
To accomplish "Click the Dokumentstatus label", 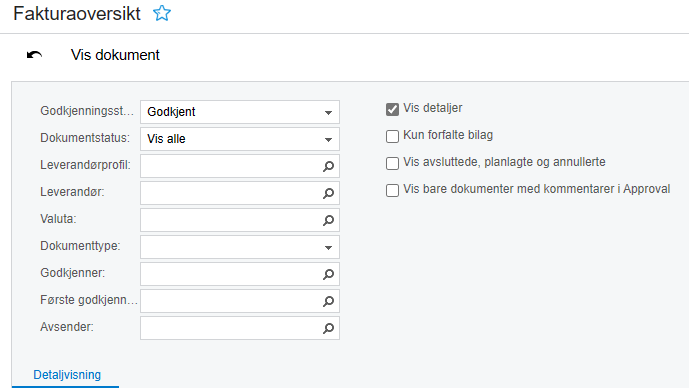I will tap(85, 138).
